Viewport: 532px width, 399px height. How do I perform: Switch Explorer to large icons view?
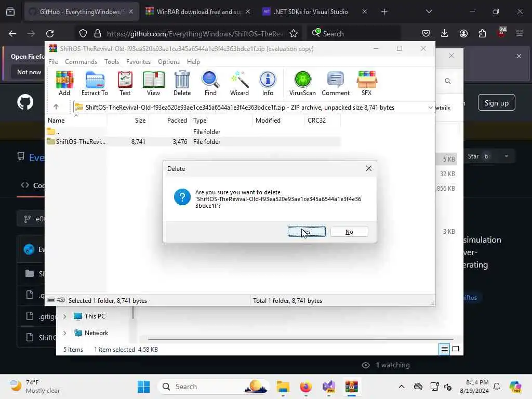tap(456, 349)
